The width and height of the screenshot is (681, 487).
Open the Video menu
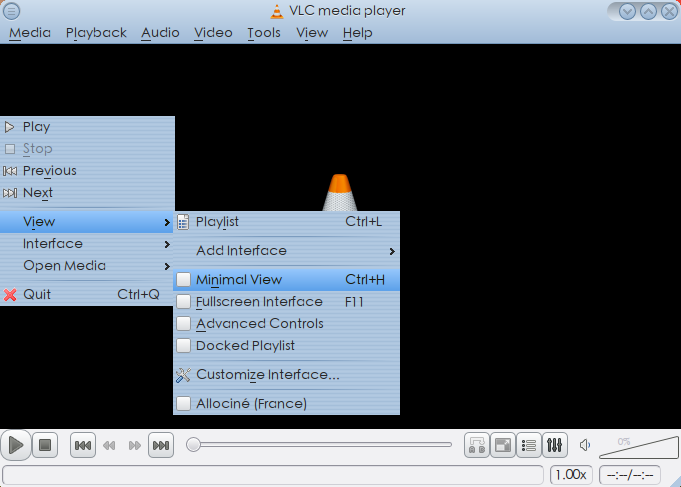[213, 33]
